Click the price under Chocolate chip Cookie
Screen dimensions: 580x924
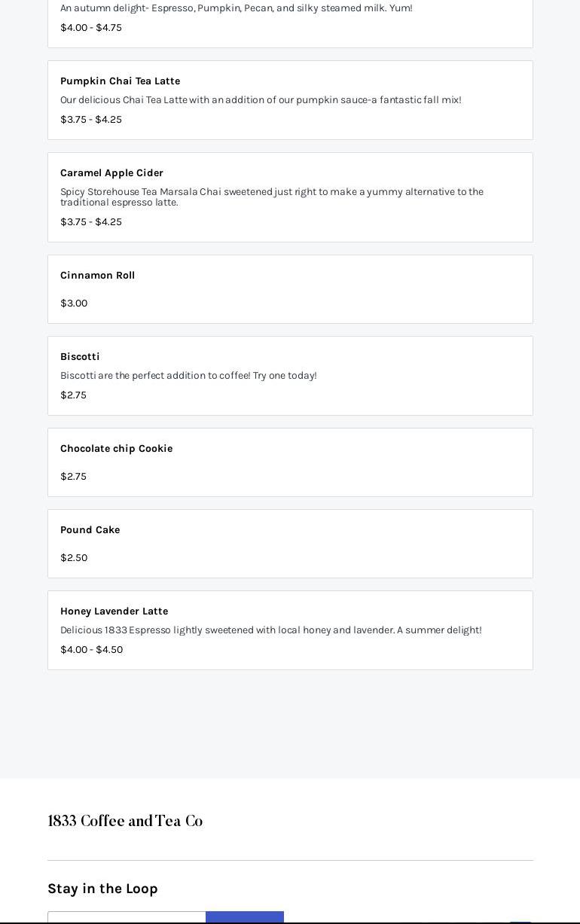pyautogui.click(x=73, y=477)
